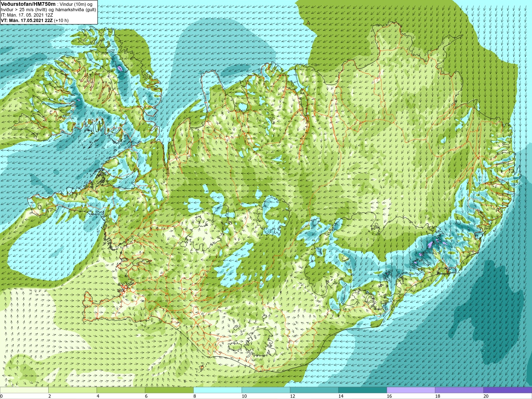Select the light yellow-green 2–4 m/s legend swatch
The image size is (532, 399).
pos(72,390)
